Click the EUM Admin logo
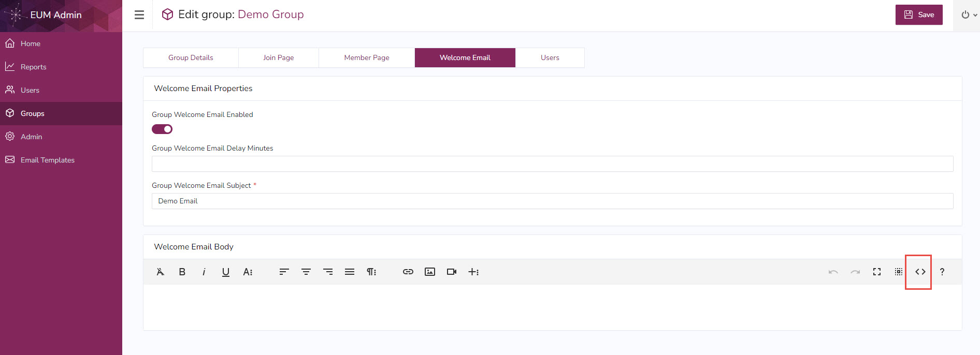980x355 pixels. [x=43, y=15]
